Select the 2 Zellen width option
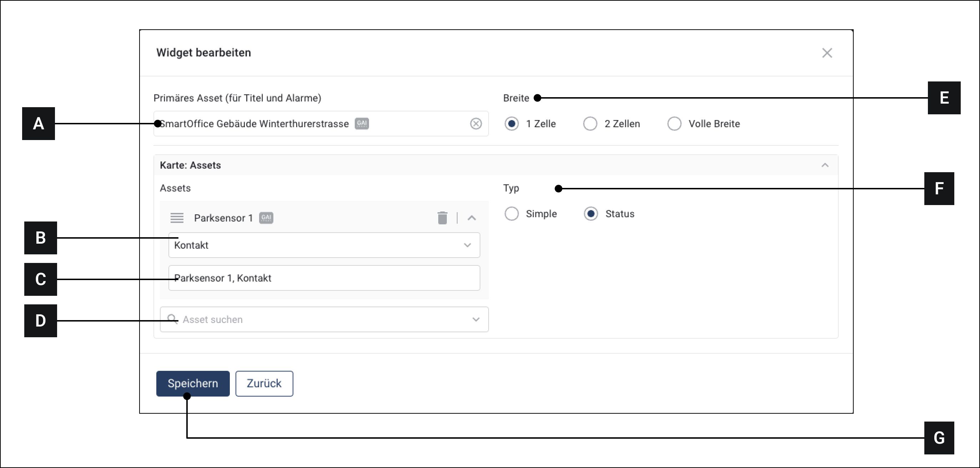Viewport: 980px width, 468px height. 590,124
